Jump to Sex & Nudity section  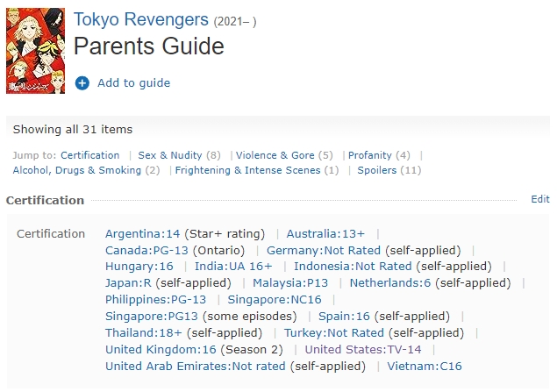(170, 155)
